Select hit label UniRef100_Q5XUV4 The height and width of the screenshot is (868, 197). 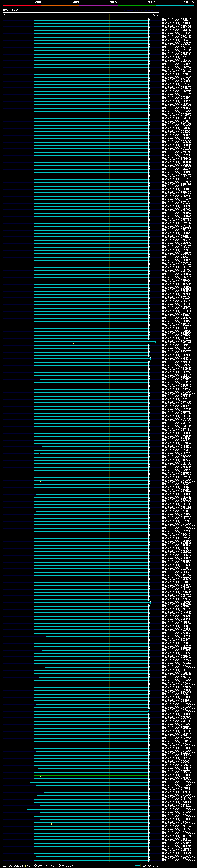(177, 98)
